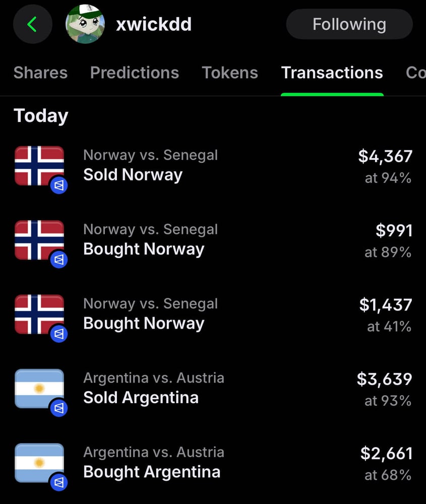Switch to the Predictions tab
Viewport: 426px width, 504px height.
[x=135, y=73]
